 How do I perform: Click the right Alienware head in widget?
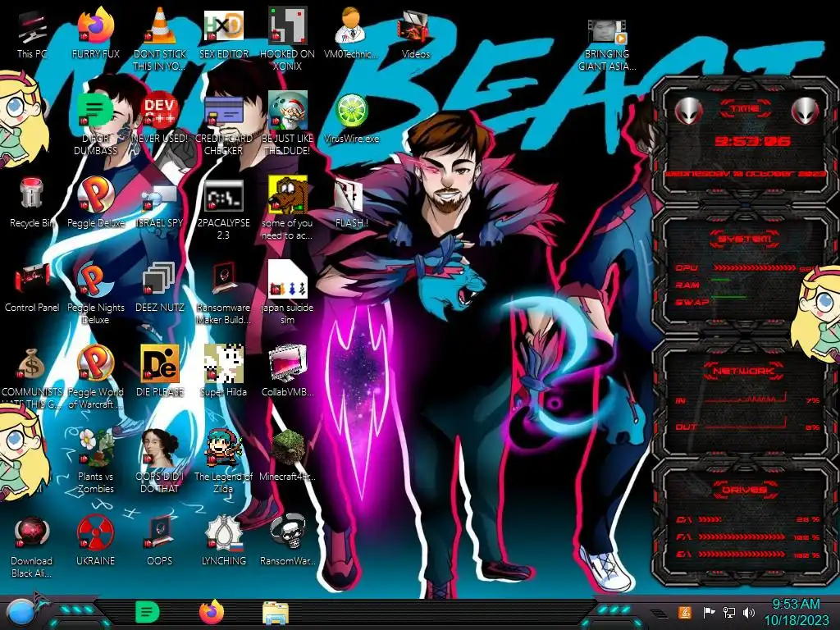805,111
